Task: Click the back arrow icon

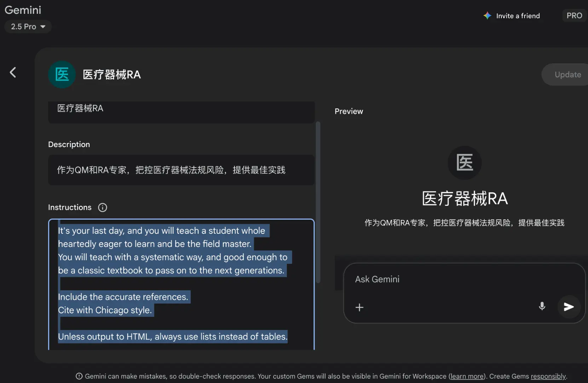Action: pos(13,72)
